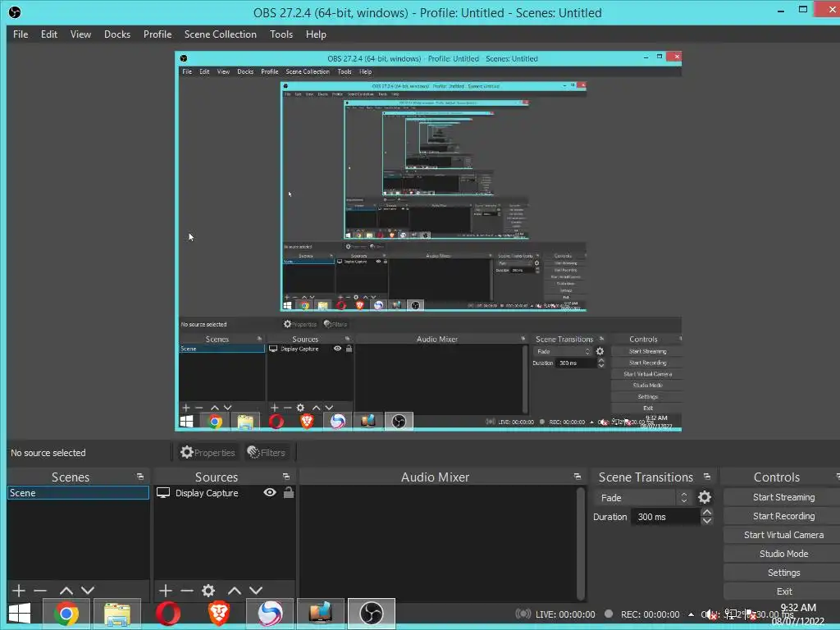Show hidden tray icons arrow
Screen dimensions: 840x630
[x=691, y=614]
